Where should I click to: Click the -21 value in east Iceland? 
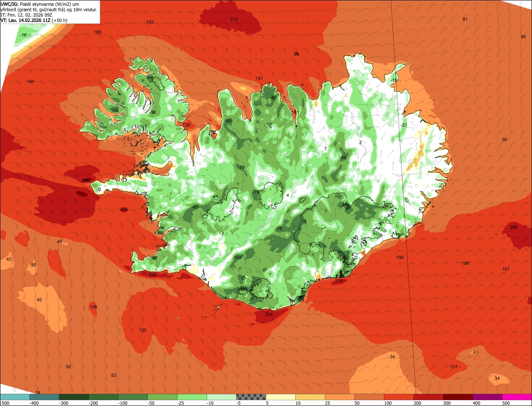coord(404,125)
